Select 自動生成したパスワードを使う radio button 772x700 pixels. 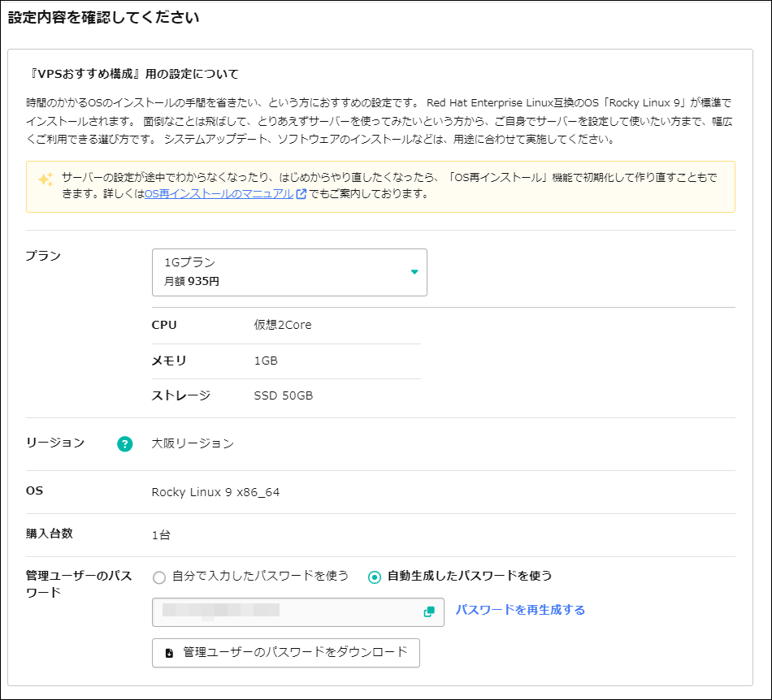tap(375, 577)
